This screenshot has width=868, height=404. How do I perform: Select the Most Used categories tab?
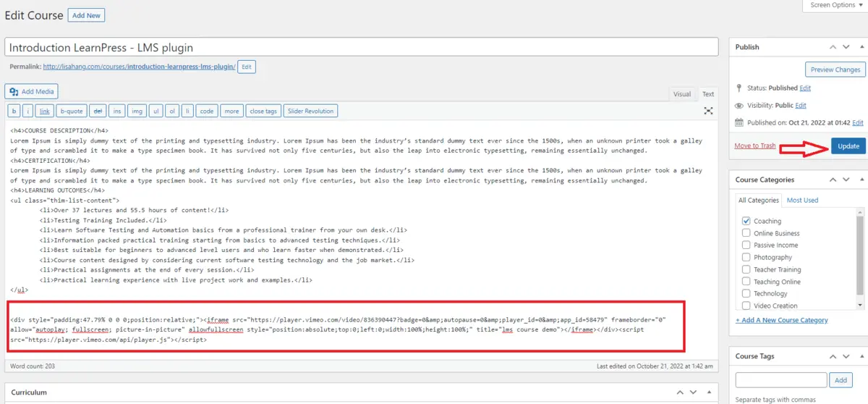point(802,200)
